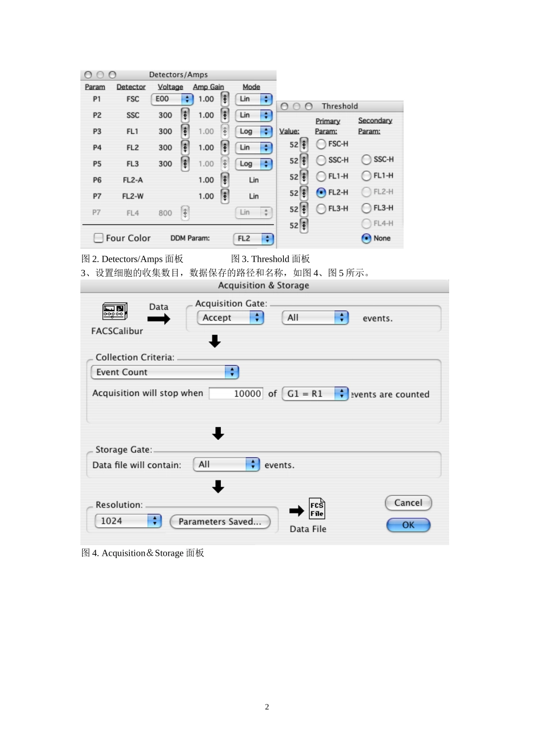
Task: Select FSC-H as primary threshold parameter
Action: click(x=321, y=144)
